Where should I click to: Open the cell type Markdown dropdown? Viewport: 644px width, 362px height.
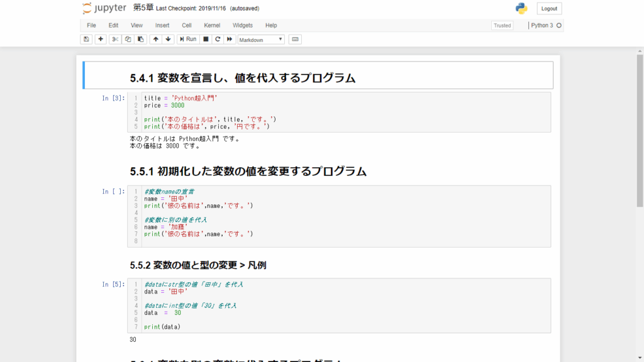261,39
